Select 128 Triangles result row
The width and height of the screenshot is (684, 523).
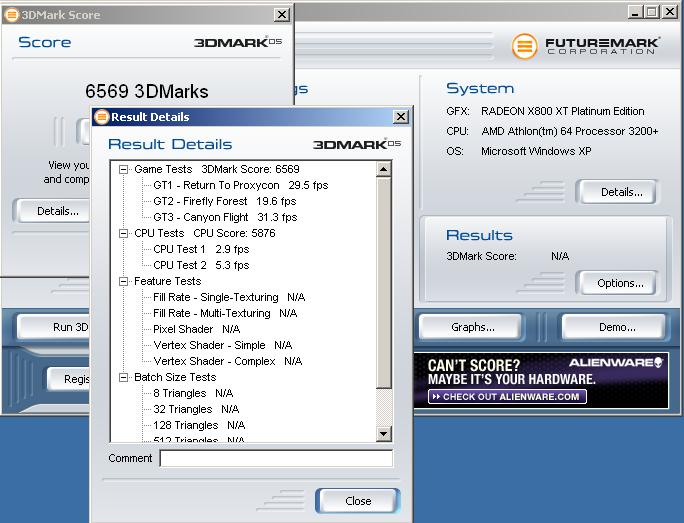[x=199, y=425]
